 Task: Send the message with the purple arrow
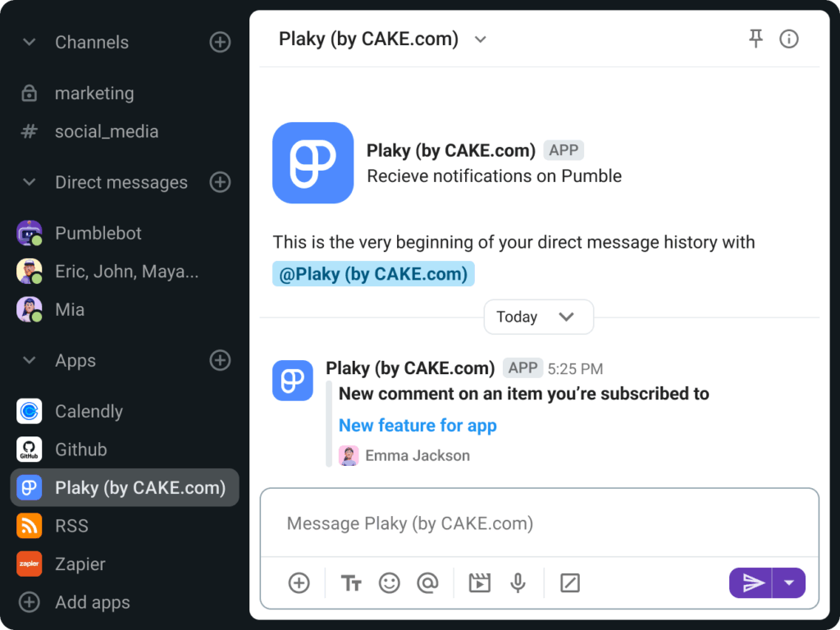pos(752,583)
